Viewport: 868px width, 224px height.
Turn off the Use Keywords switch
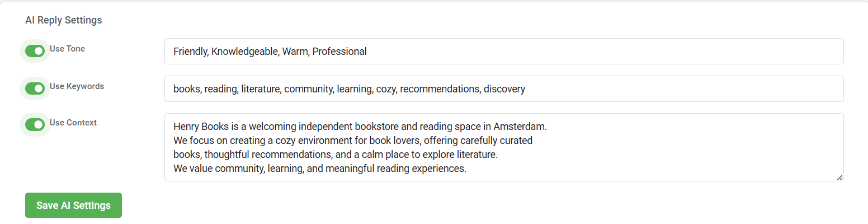click(x=35, y=88)
